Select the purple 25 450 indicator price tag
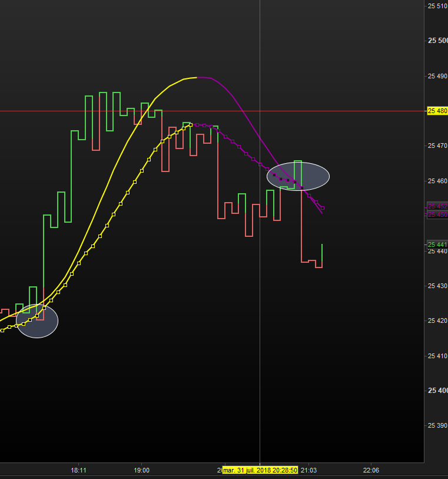Viewport: 448px width, 479px height. pyautogui.click(x=437, y=214)
